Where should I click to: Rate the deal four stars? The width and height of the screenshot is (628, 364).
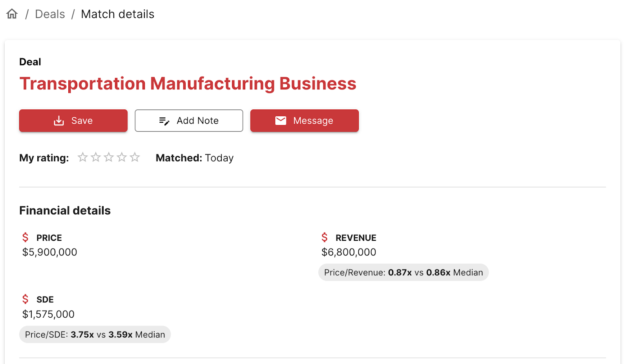pyautogui.click(x=122, y=157)
